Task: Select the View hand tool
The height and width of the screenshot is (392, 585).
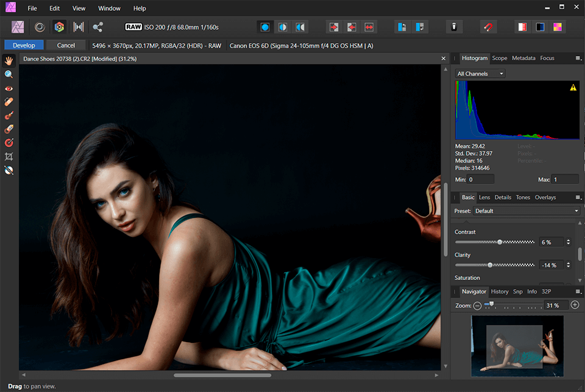Action: click(9, 60)
